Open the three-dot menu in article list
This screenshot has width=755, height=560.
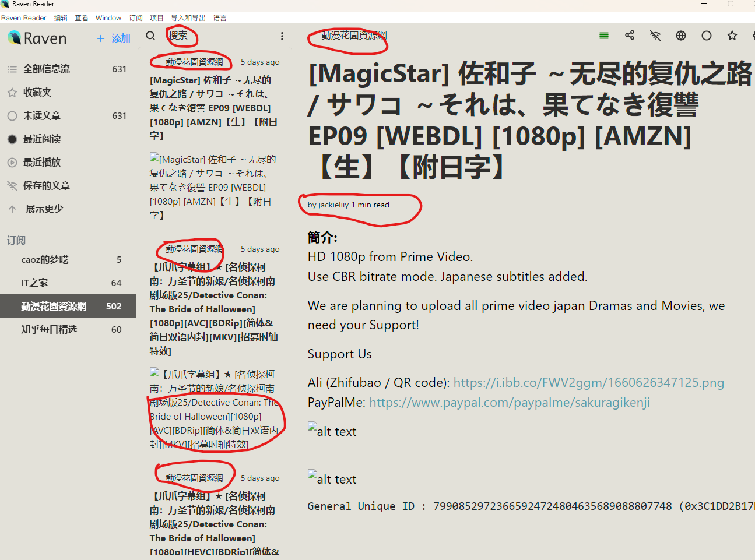tap(282, 36)
